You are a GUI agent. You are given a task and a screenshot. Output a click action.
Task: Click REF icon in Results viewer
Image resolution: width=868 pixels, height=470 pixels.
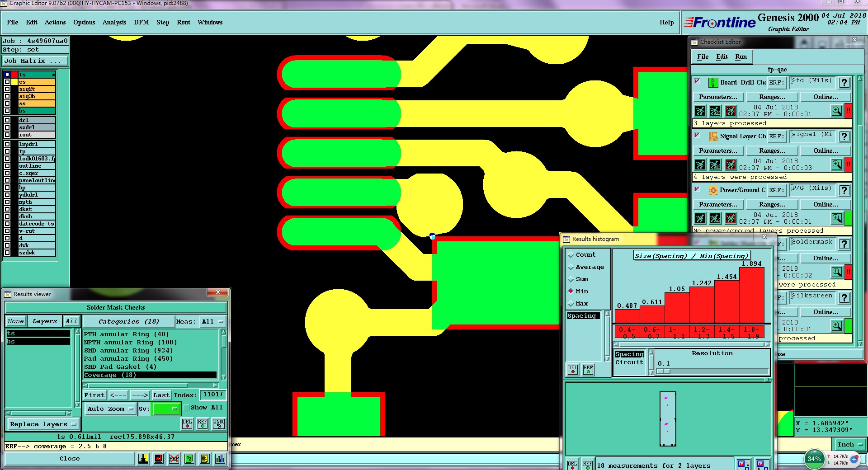(x=203, y=423)
